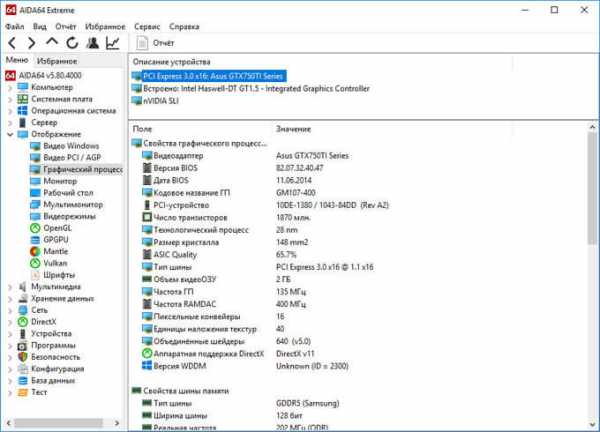This screenshot has height=432, width=600.
Task: Select the Сервер icon in the tree
Action: (23, 122)
